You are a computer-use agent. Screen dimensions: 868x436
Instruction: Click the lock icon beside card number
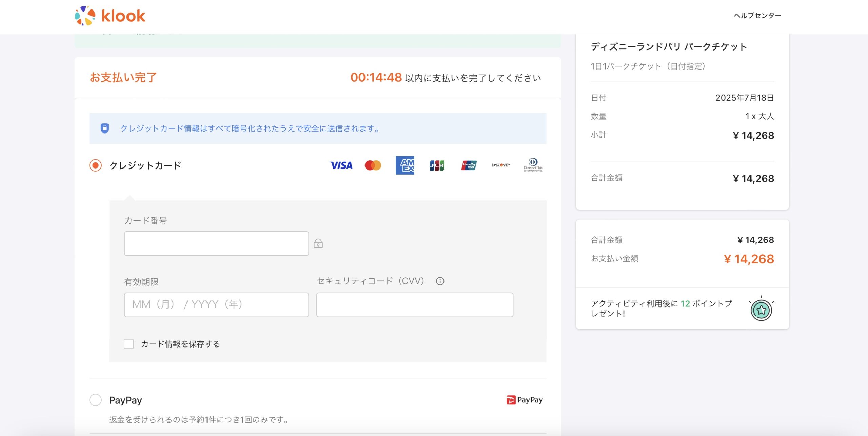click(318, 243)
